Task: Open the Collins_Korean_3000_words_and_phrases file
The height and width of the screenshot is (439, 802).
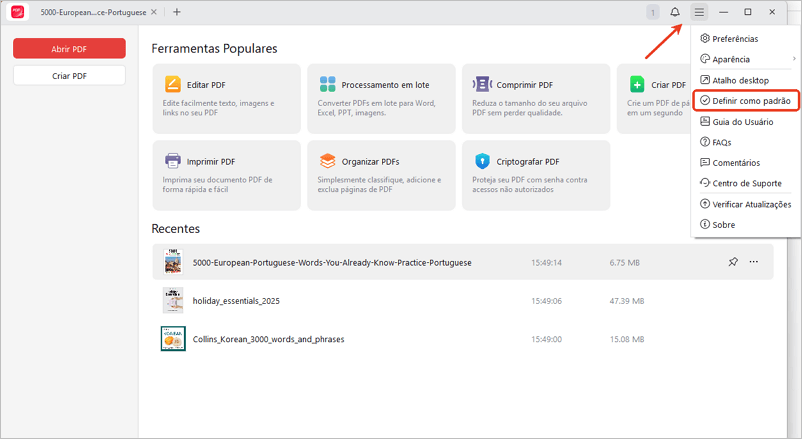Action: 268,339
